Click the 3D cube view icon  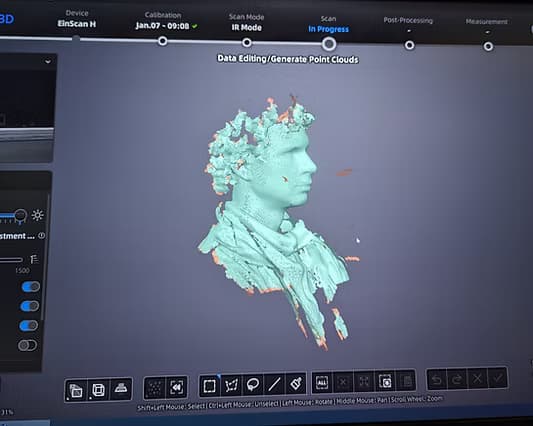(98, 389)
